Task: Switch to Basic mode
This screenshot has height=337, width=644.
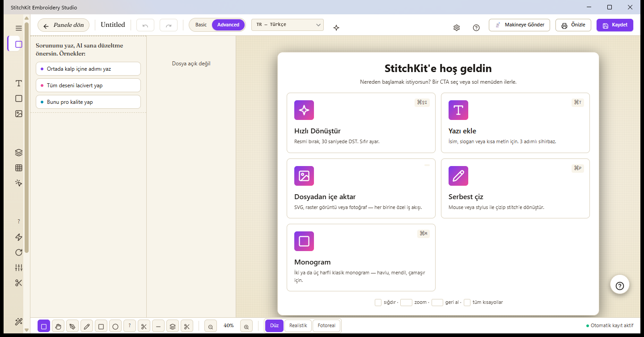Action: click(x=201, y=25)
